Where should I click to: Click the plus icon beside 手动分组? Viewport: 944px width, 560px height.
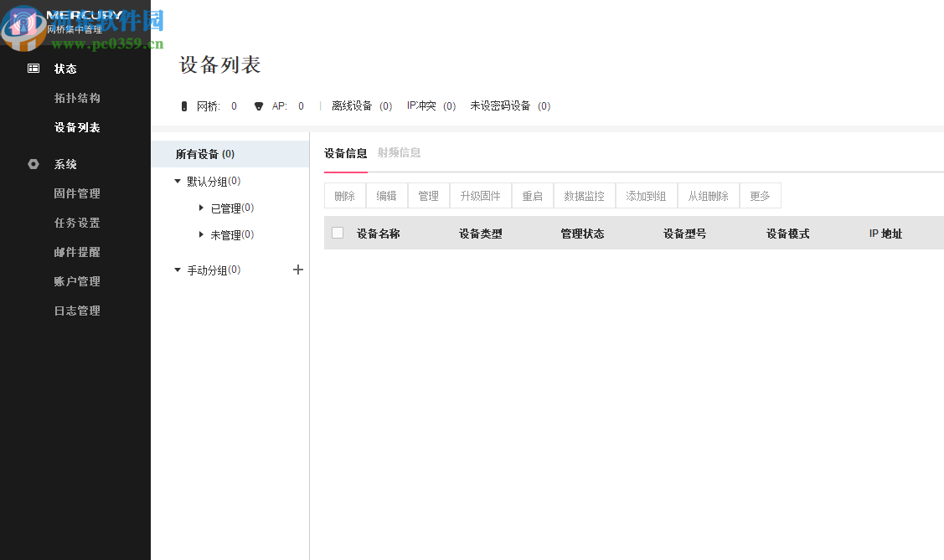298,270
